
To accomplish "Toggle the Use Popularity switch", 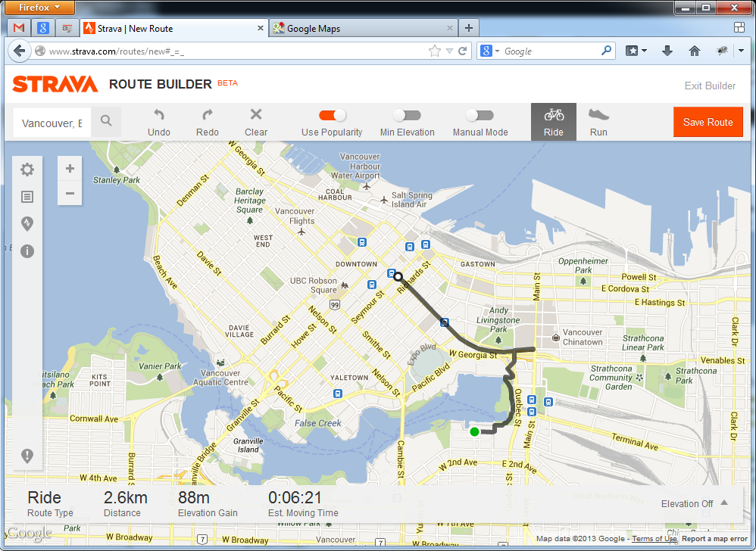I will (332, 115).
